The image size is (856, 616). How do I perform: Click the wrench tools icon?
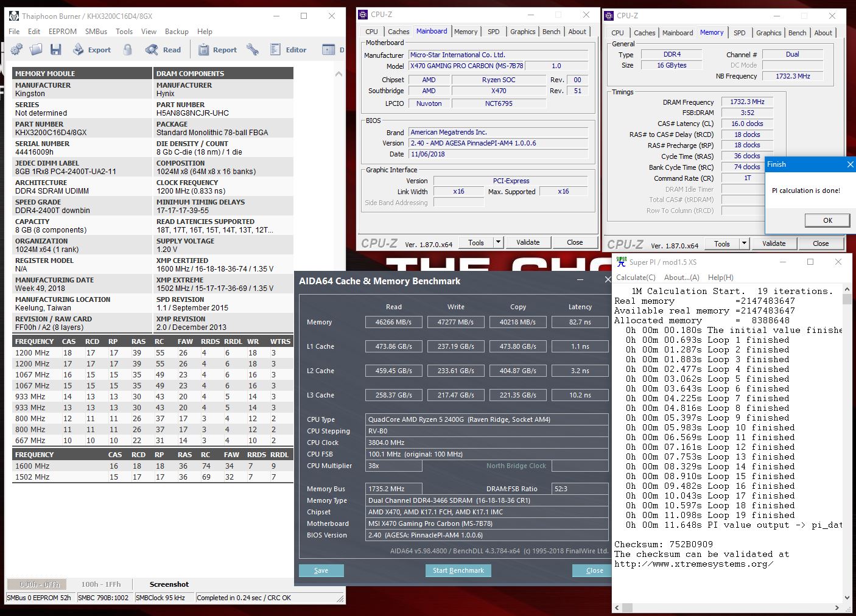tap(253, 50)
